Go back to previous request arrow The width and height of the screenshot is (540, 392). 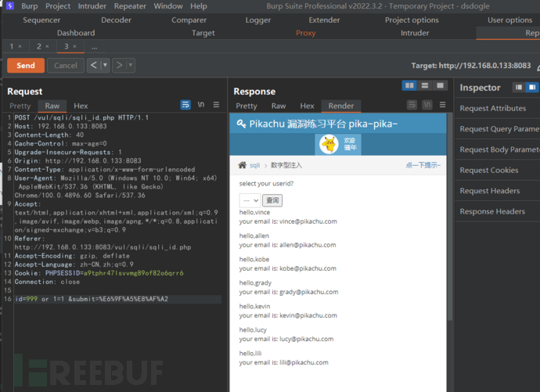[94, 65]
